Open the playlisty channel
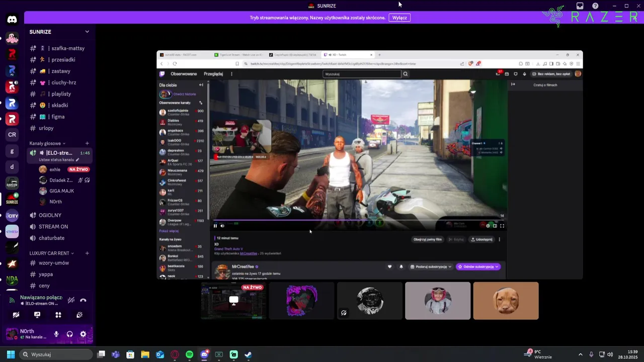Viewport: 644px width, 362px height. [59, 94]
